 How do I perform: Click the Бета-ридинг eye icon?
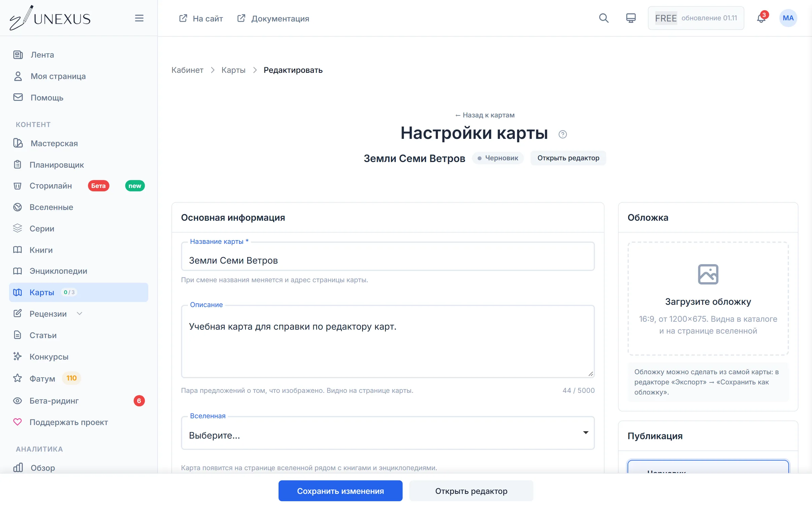tap(18, 401)
